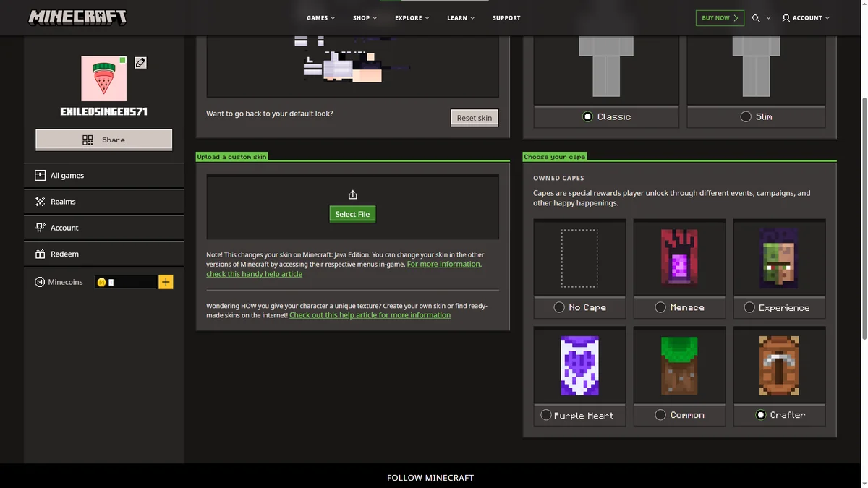Expand the Games dropdown menu
868x488 pixels.
pos(320,18)
